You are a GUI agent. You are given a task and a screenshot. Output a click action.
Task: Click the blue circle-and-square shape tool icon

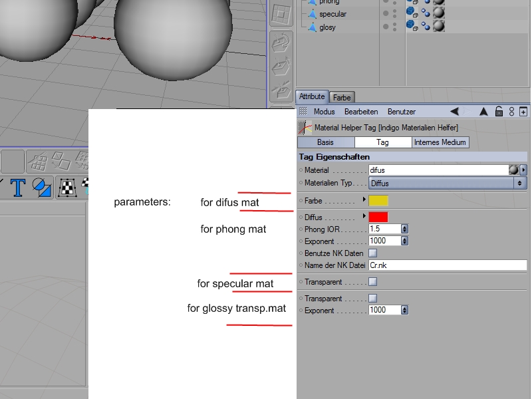(x=41, y=188)
